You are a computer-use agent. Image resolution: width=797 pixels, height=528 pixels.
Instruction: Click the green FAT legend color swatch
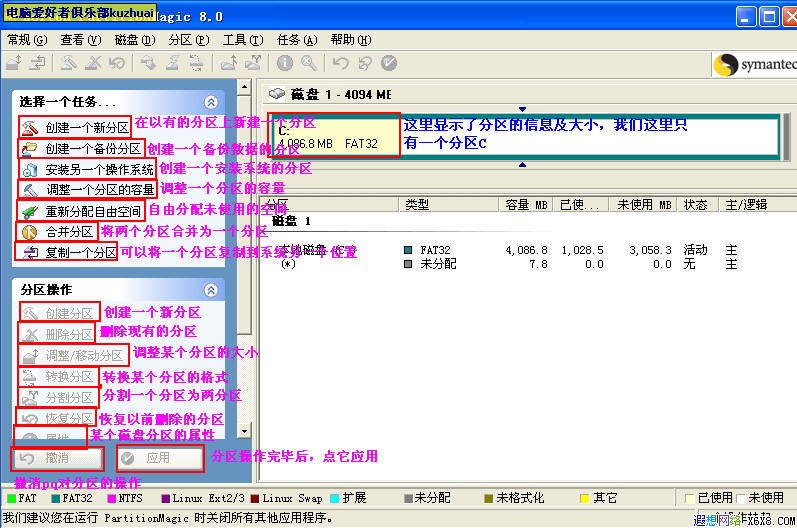tap(11, 499)
